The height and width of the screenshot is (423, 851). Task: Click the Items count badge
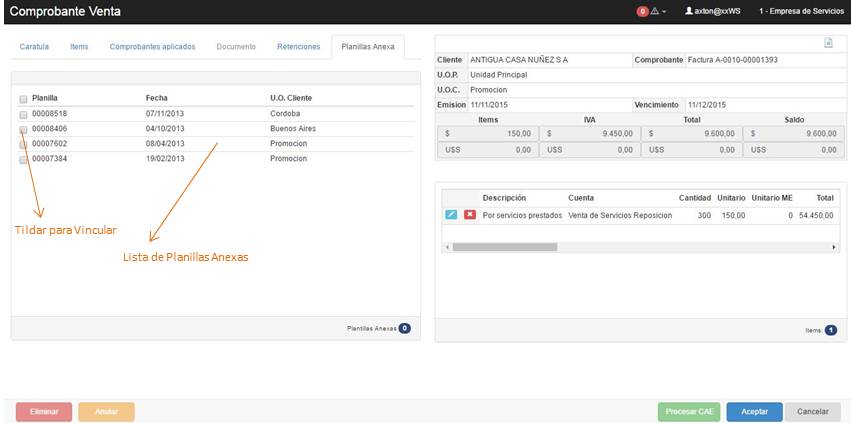(830, 329)
